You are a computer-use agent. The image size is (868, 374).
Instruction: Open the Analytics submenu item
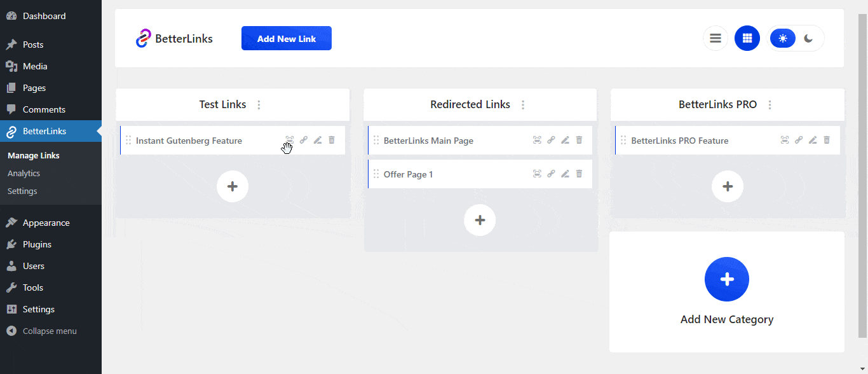tap(24, 173)
